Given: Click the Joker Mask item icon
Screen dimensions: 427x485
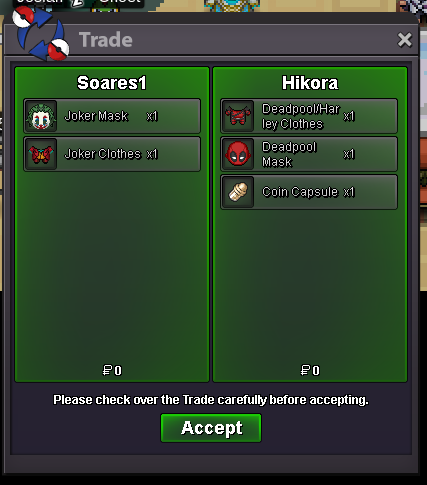Looking at the screenshot, I should coord(41,116).
